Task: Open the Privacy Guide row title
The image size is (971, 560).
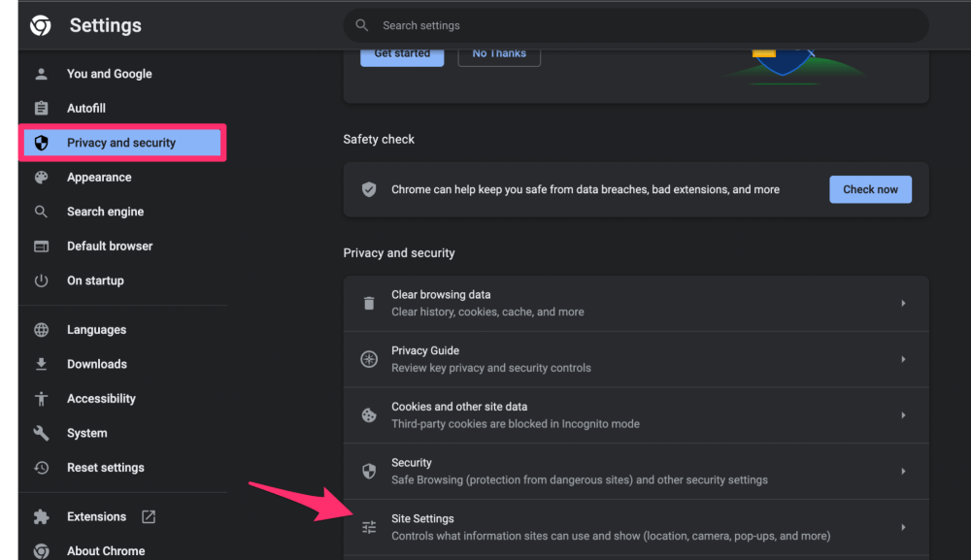Action: tap(425, 351)
